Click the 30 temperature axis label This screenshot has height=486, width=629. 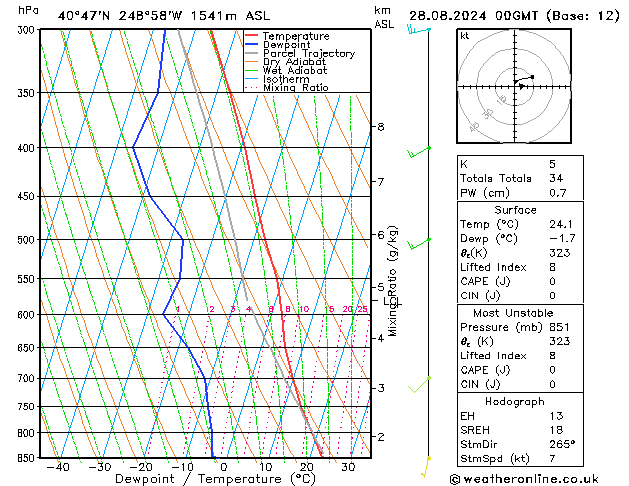click(348, 467)
